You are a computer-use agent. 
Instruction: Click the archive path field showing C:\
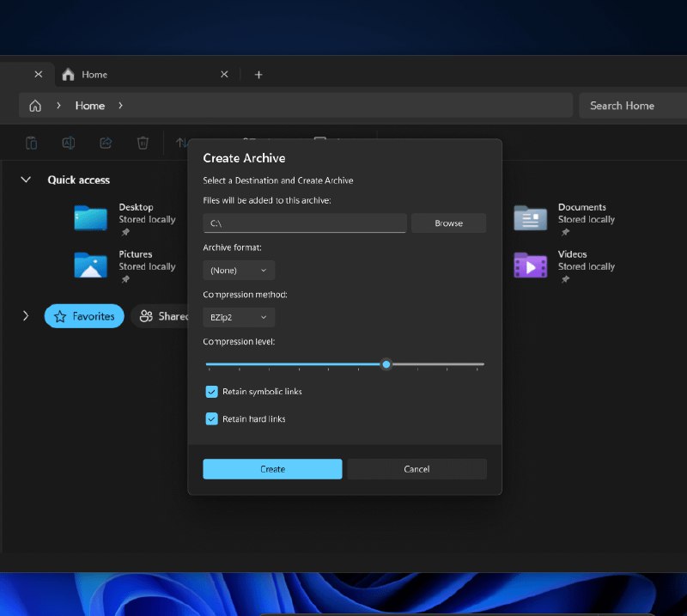pos(305,223)
